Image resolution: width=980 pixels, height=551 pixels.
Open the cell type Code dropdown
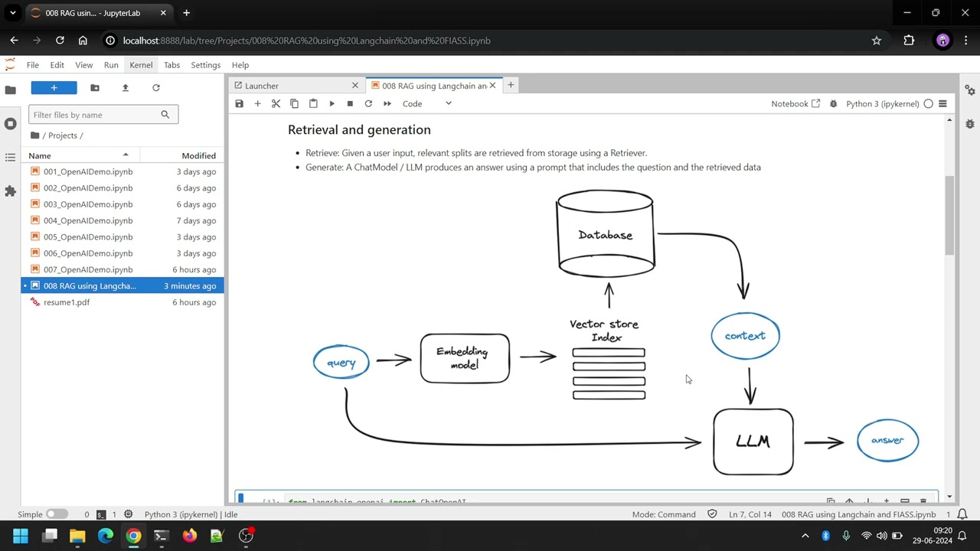coord(426,103)
